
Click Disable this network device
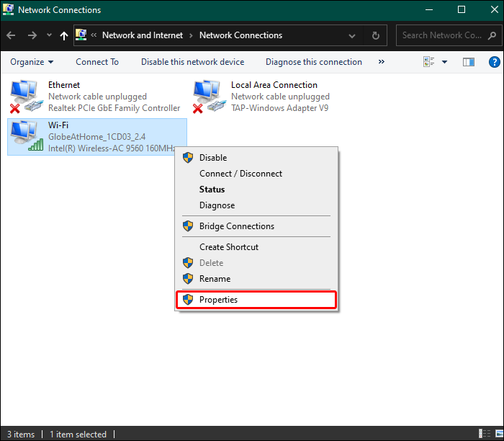(x=192, y=62)
